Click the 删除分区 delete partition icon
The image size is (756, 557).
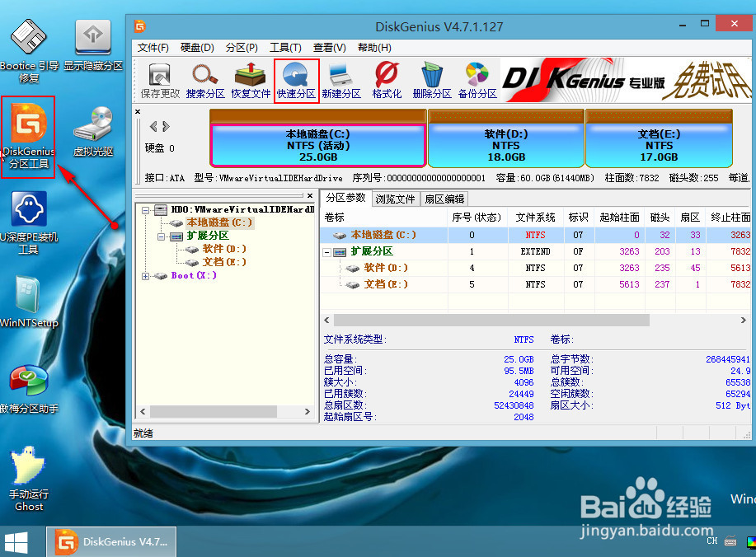pyautogui.click(x=432, y=81)
